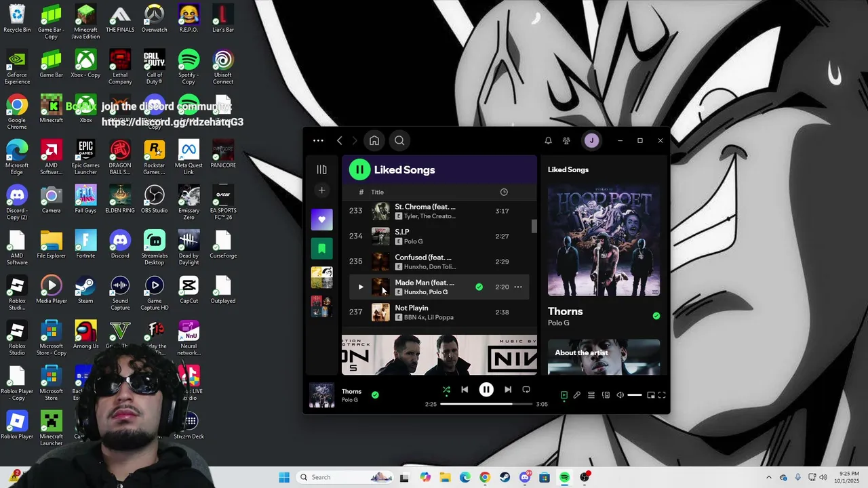Image resolution: width=868 pixels, height=488 pixels.
Task: Open artist link BBN 4x, Lil Poppa
Action: 429,317
